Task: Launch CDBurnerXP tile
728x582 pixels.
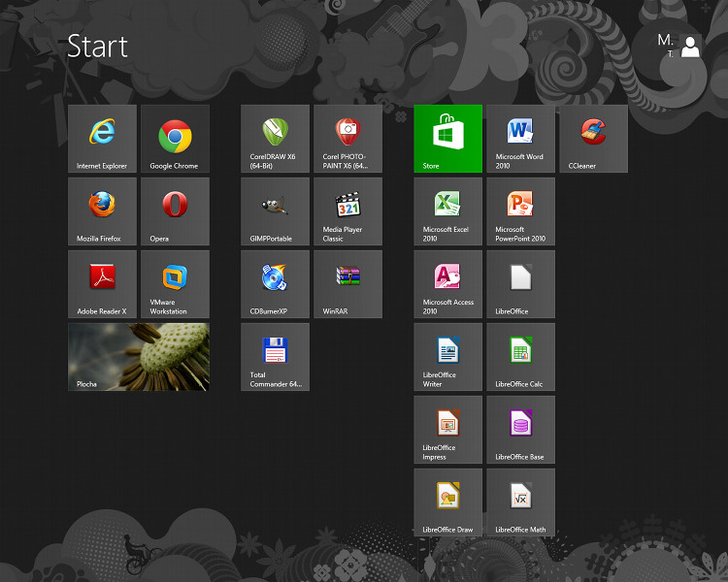Action: [275, 284]
